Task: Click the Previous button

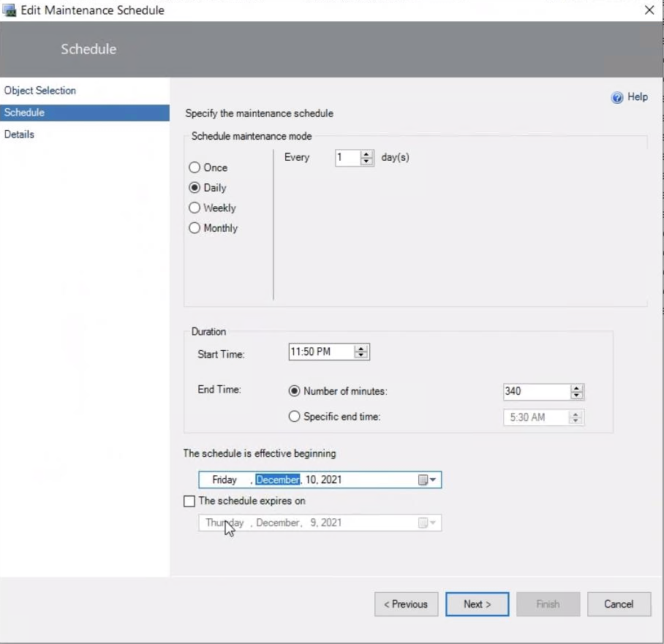Action: pyautogui.click(x=406, y=605)
